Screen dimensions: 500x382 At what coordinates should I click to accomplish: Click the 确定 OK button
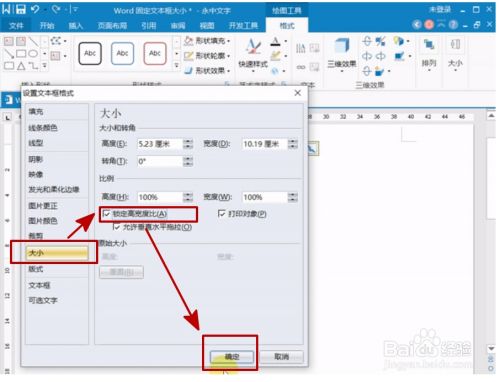232,357
